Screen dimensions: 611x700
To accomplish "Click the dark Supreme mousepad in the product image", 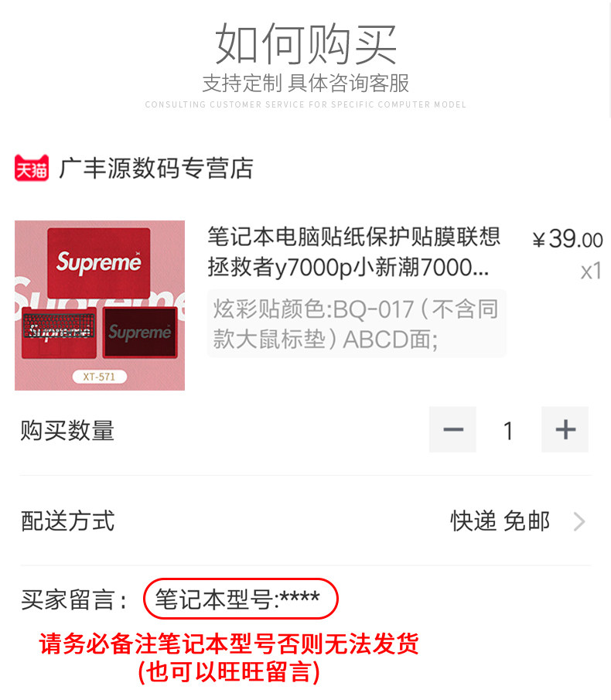I will click(x=140, y=333).
